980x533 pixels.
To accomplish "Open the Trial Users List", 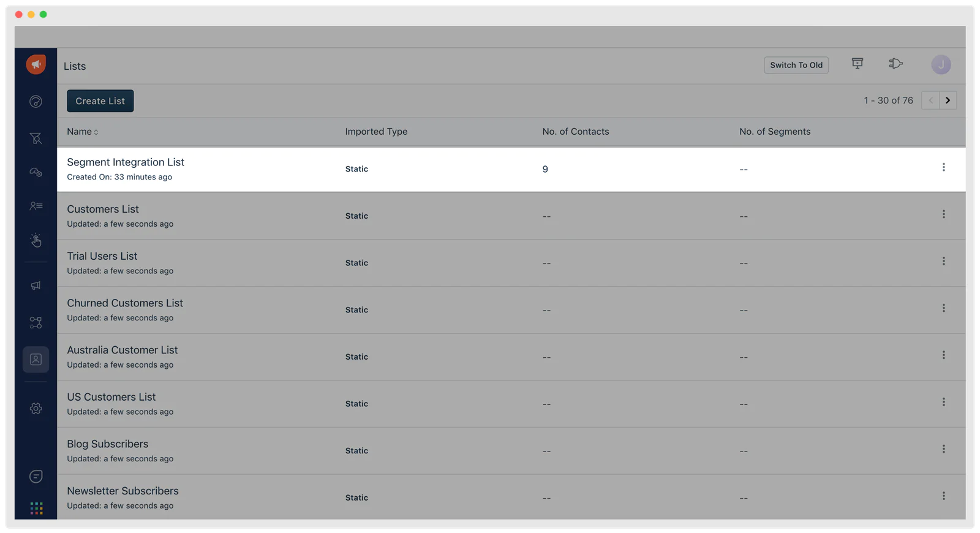I will pyautogui.click(x=102, y=256).
